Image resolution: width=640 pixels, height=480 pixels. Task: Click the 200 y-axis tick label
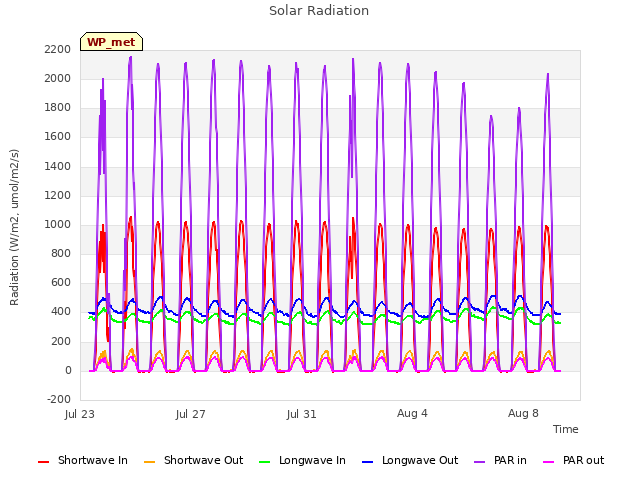tap(61, 342)
